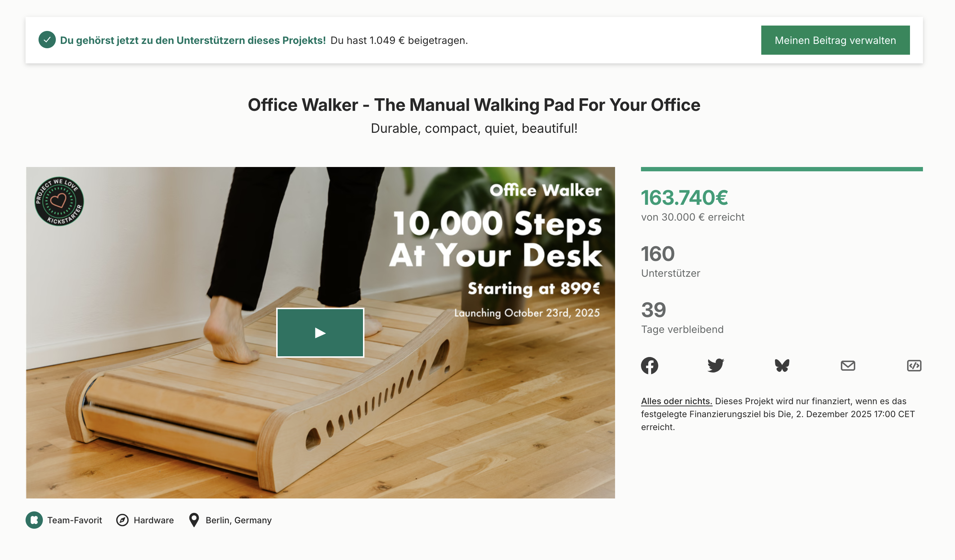Click the green funding progress bar
955x560 pixels.
coord(782,169)
